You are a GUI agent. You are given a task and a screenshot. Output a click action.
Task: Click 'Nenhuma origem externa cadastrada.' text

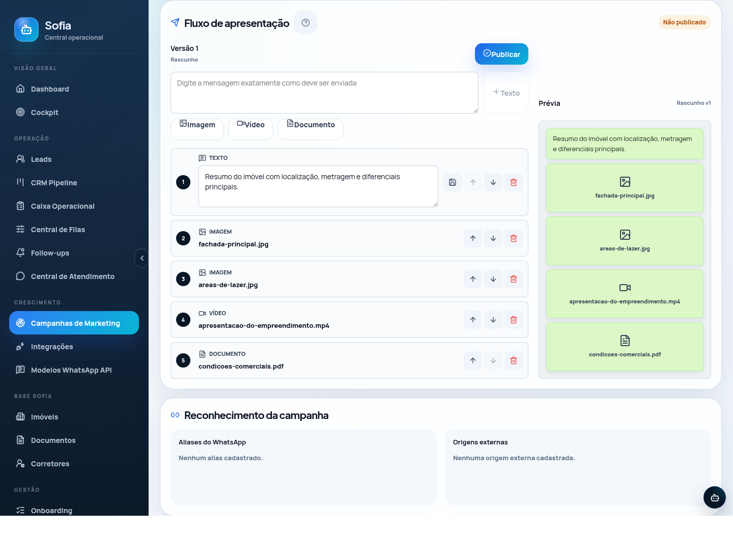[514, 458]
